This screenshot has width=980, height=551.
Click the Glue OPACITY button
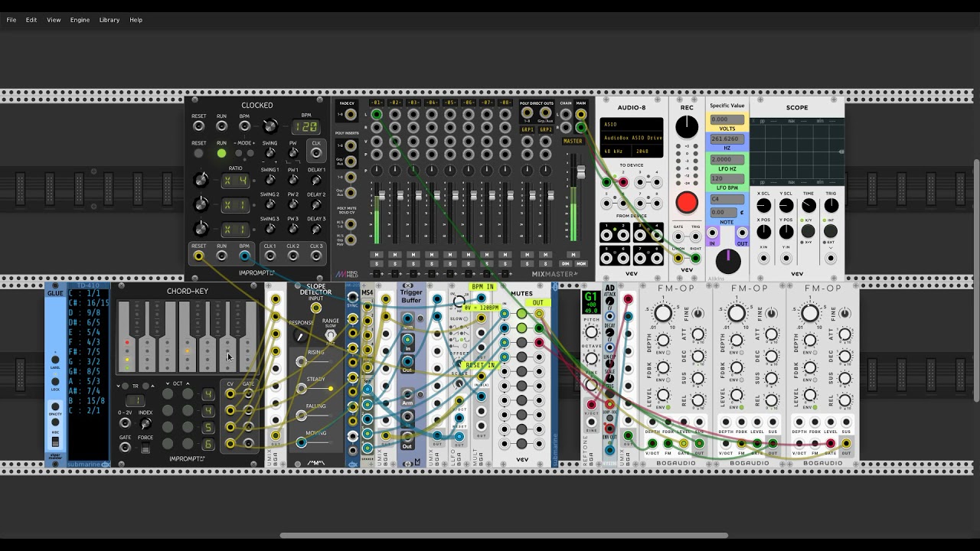coord(55,406)
